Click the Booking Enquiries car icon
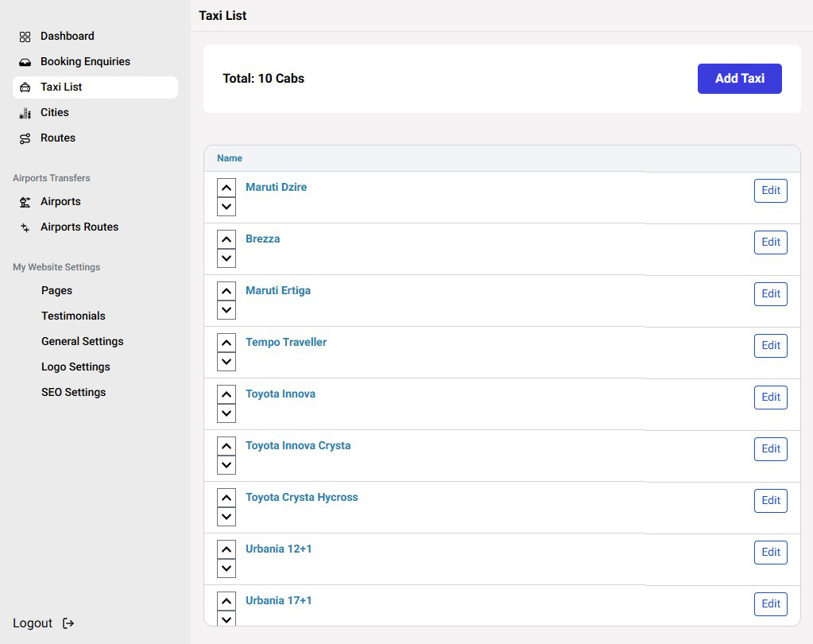Viewport: 813px width, 644px height. (25, 62)
